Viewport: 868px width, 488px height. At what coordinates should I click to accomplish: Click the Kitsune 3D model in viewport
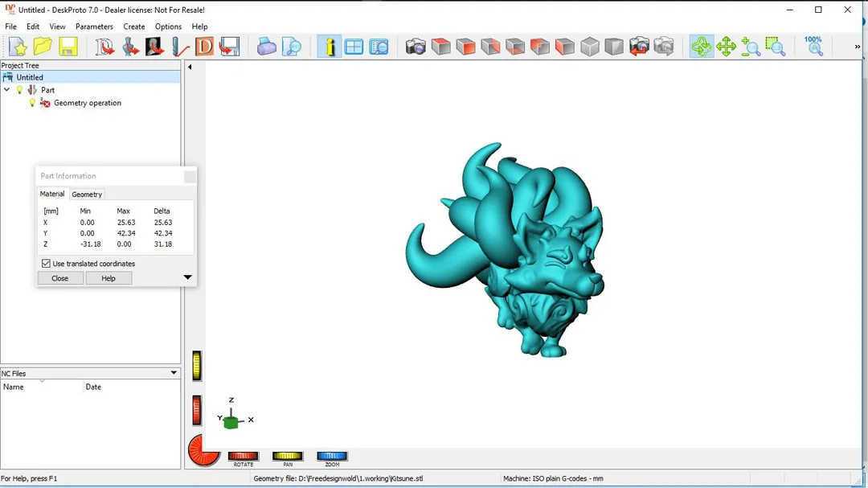(x=505, y=249)
